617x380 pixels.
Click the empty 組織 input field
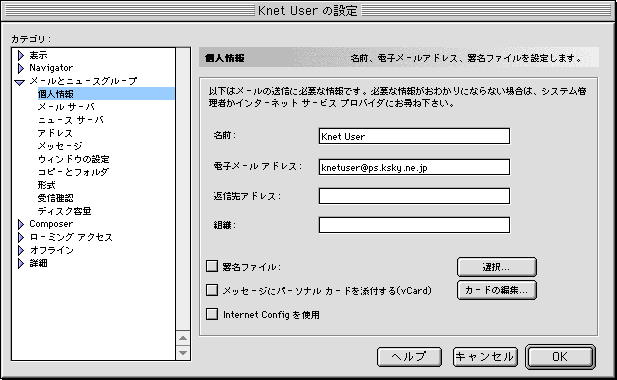click(x=414, y=225)
